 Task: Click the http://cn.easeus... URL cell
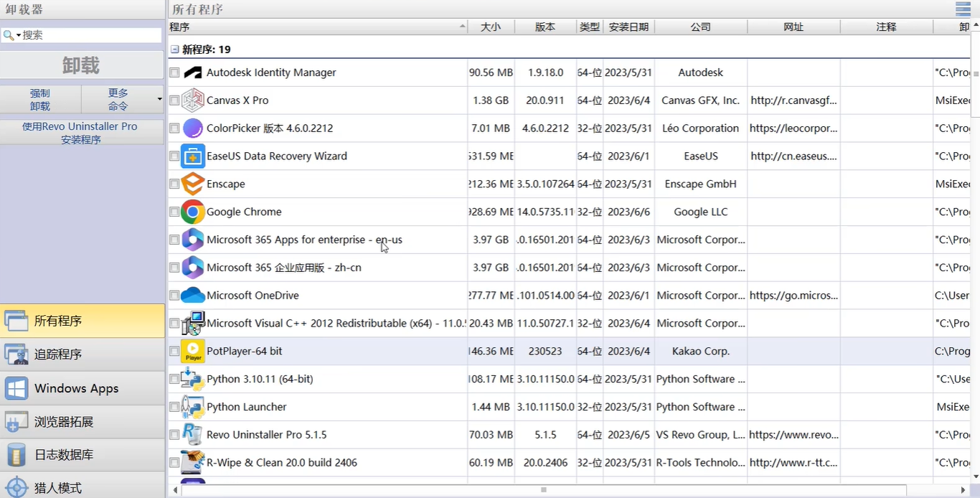coord(793,156)
